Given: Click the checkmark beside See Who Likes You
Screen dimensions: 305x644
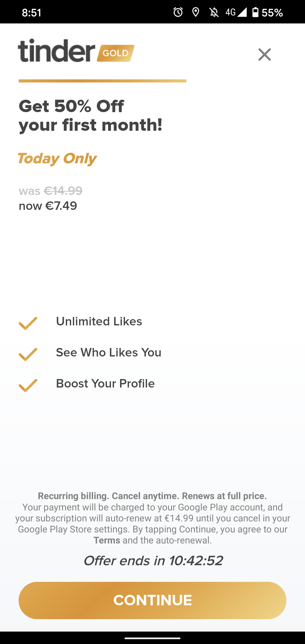Looking at the screenshot, I should pyautogui.click(x=28, y=355).
